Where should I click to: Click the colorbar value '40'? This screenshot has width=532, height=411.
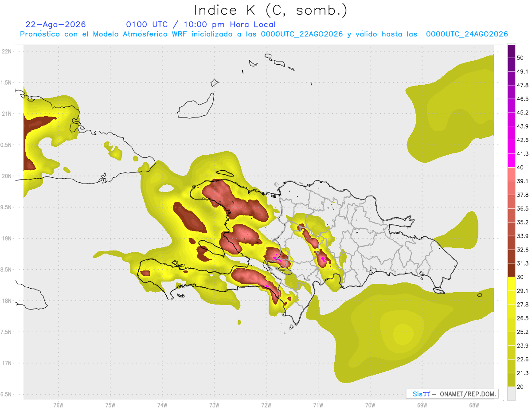520,168
